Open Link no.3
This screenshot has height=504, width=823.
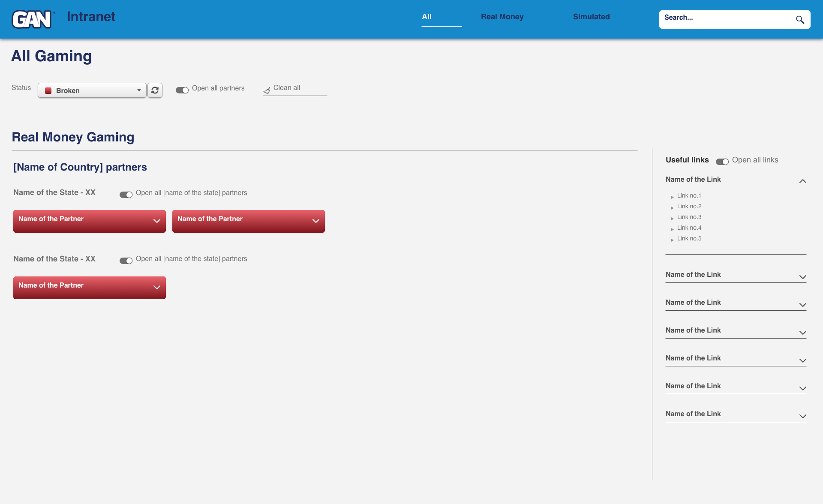pos(689,217)
